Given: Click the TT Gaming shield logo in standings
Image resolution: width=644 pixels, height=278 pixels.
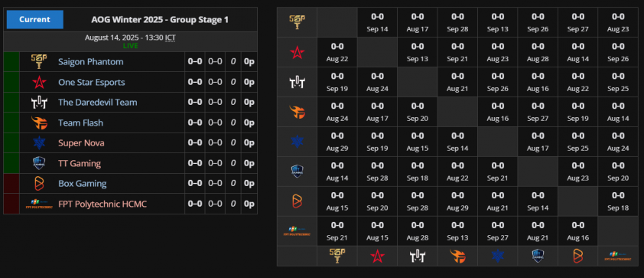Looking at the screenshot, I should 39,163.
